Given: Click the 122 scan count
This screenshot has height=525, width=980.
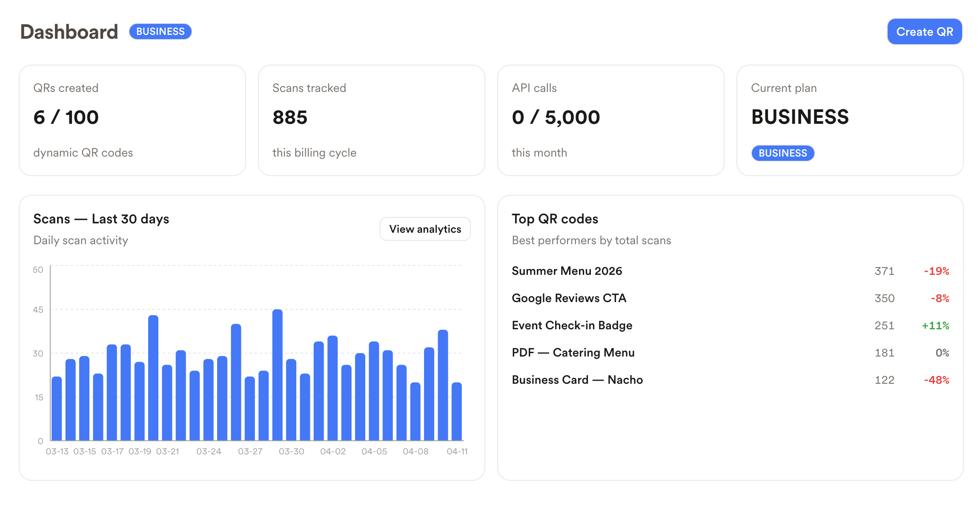Looking at the screenshot, I should pos(884,380).
